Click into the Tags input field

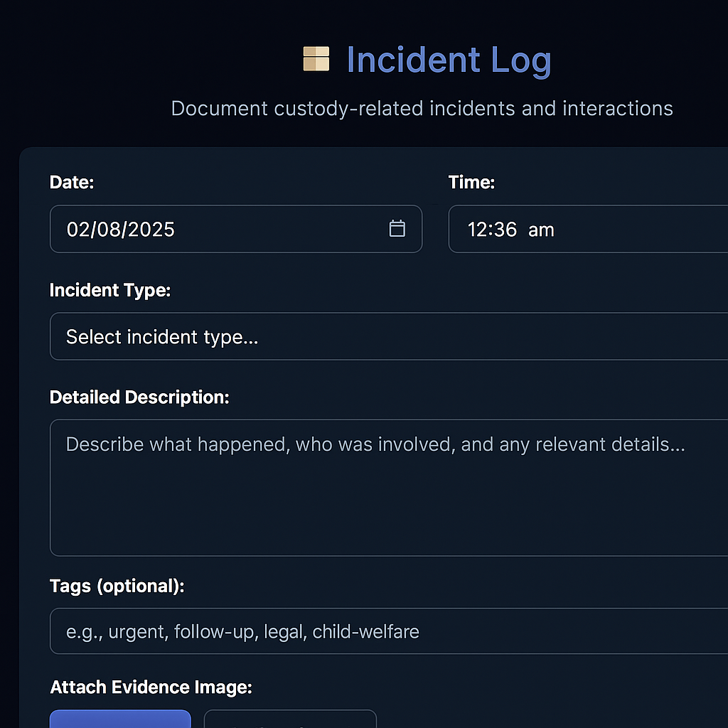[x=388, y=631]
